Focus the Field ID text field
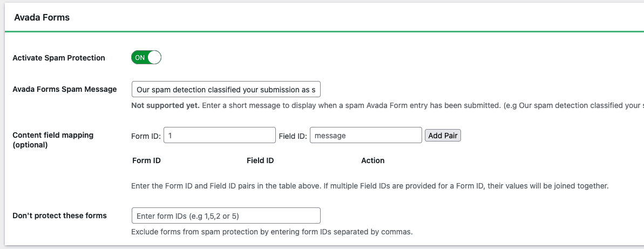This screenshot has height=249, width=644. pyautogui.click(x=365, y=136)
